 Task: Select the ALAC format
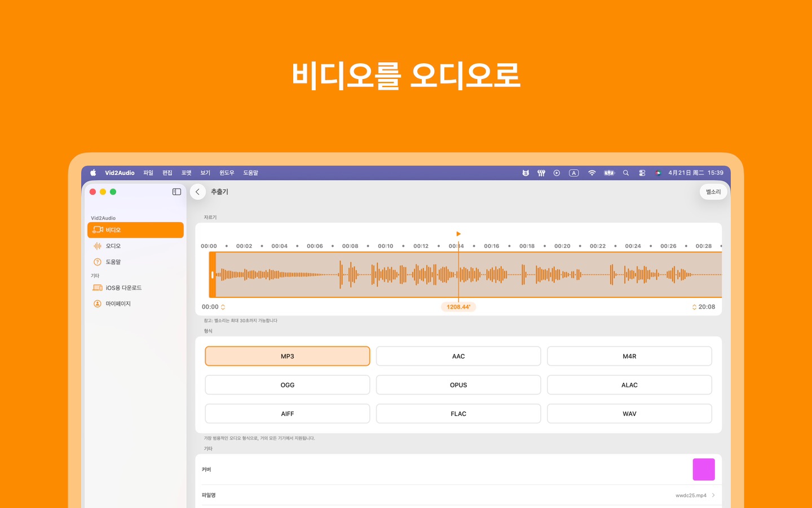tap(629, 385)
